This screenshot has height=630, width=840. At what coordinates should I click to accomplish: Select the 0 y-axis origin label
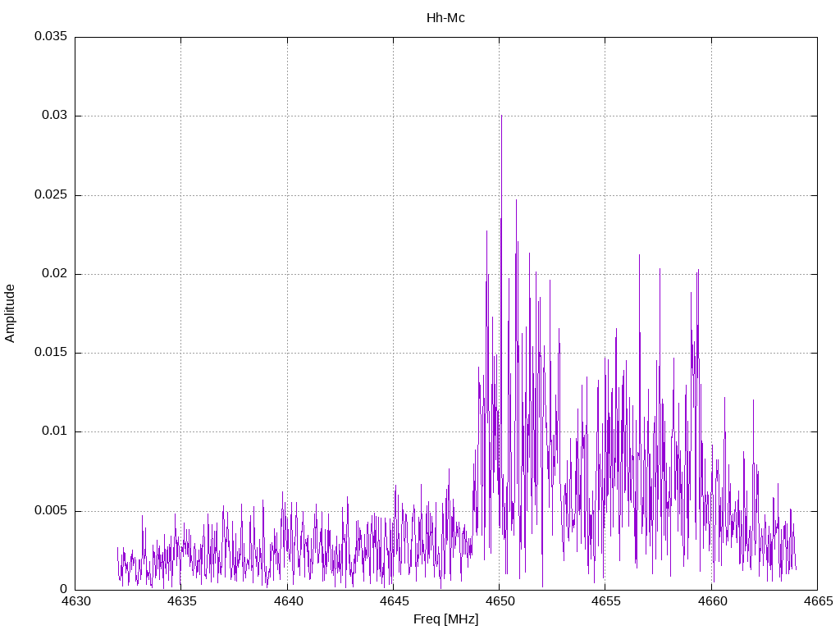[63, 590]
